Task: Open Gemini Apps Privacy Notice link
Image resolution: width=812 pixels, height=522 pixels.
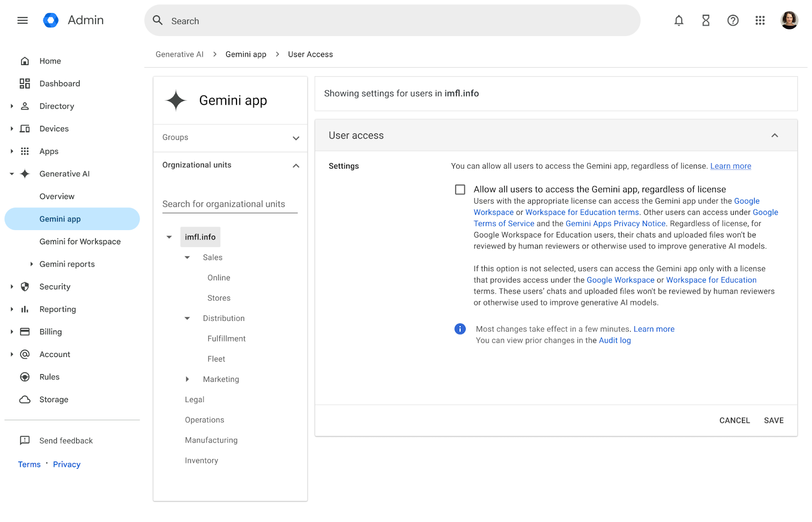Action: (615, 223)
